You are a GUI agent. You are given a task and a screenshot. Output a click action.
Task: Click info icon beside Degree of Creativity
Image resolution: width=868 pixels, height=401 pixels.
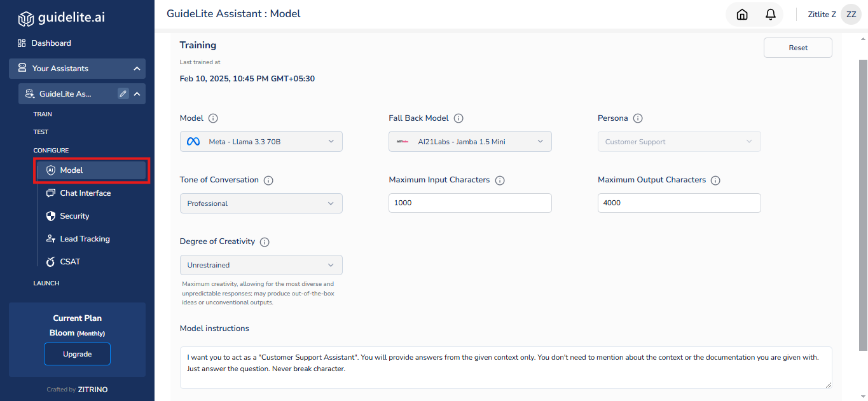pos(265,242)
